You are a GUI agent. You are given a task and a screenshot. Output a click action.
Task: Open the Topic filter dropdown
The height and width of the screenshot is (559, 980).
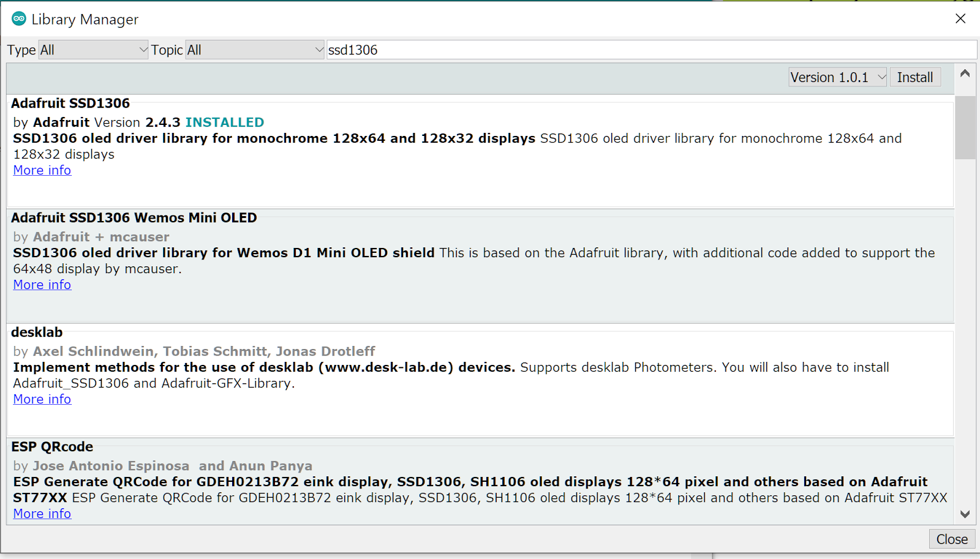pyautogui.click(x=255, y=50)
